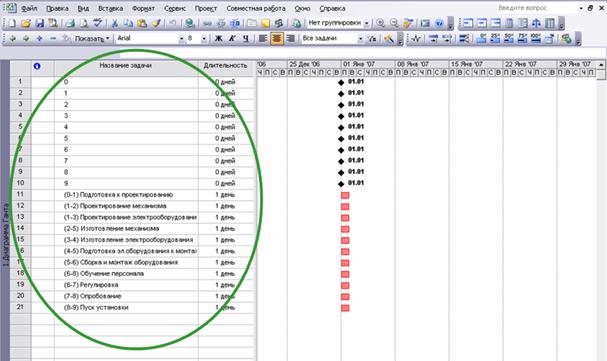
Task: Toggle underline Ч formatting
Action: (x=246, y=38)
